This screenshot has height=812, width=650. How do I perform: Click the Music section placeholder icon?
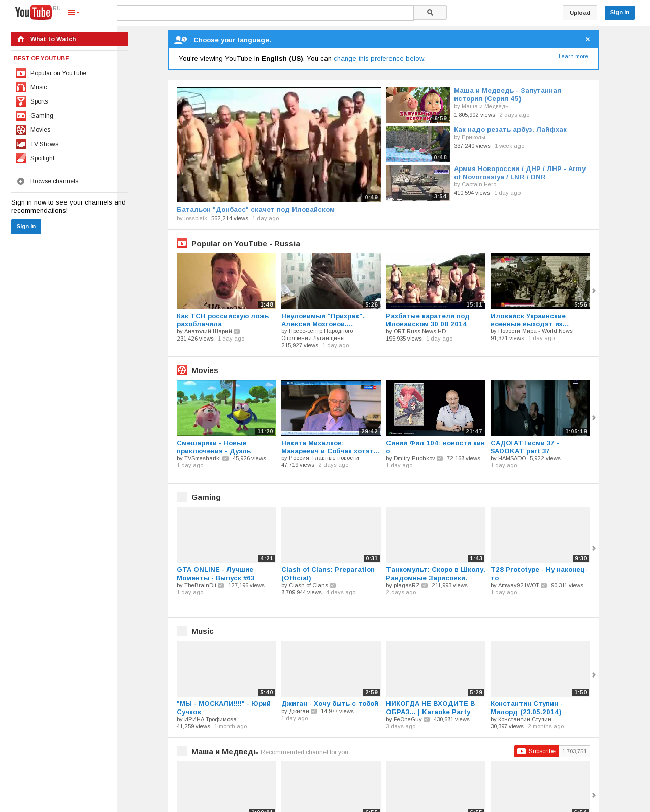pos(182,631)
